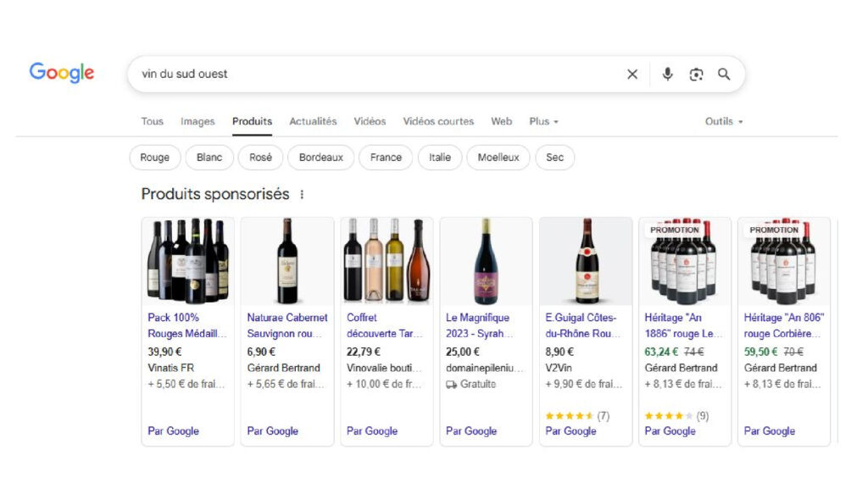The width and height of the screenshot is (868, 488).
Task: Click the search field containing 'vin du sud ouest'
Action: (373, 75)
